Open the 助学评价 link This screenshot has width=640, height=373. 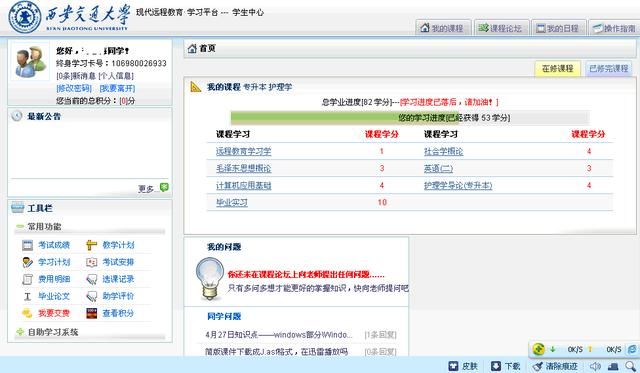pos(118,296)
